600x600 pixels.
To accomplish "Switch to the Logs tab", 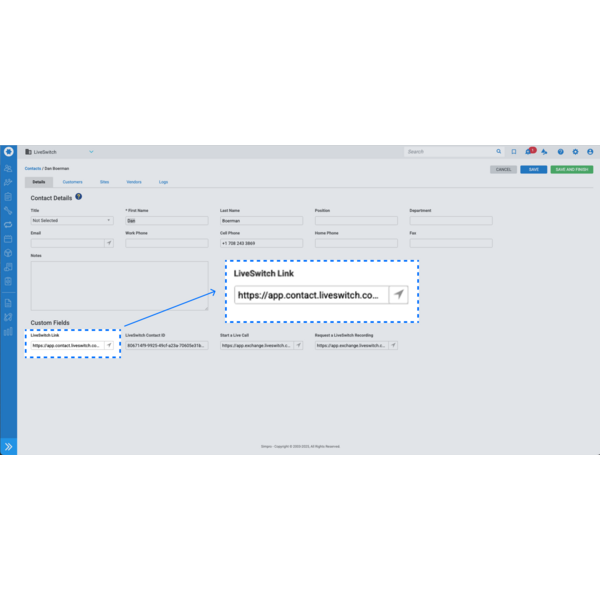I will click(x=163, y=182).
